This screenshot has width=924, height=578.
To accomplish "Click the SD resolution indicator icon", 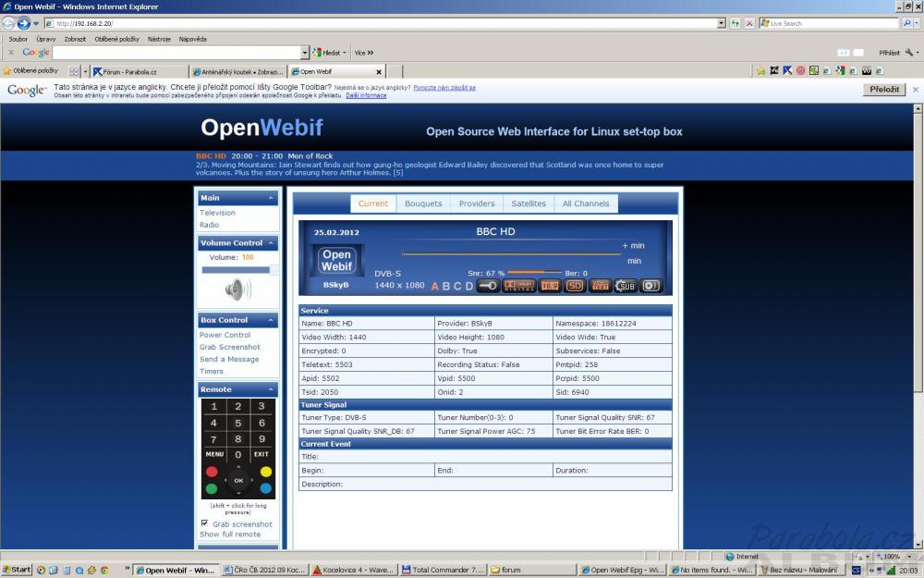I will click(575, 286).
